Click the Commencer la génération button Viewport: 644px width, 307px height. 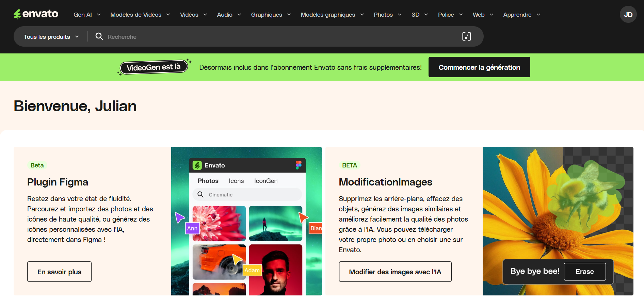coord(479,67)
